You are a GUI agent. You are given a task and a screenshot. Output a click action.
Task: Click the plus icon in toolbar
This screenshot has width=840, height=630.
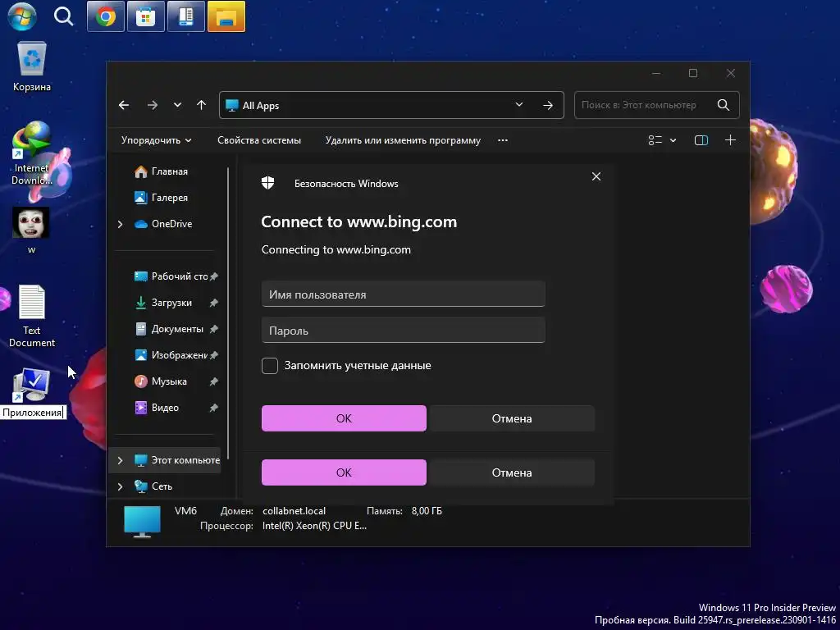click(730, 140)
